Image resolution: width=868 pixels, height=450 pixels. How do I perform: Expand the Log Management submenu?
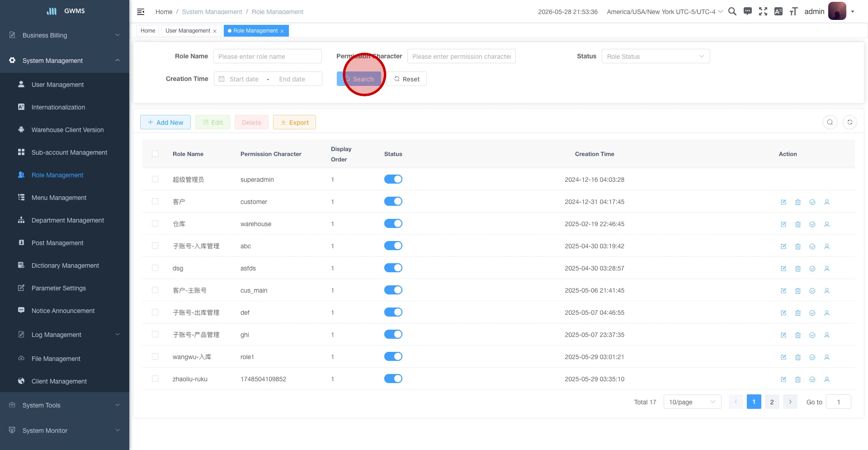point(65,335)
